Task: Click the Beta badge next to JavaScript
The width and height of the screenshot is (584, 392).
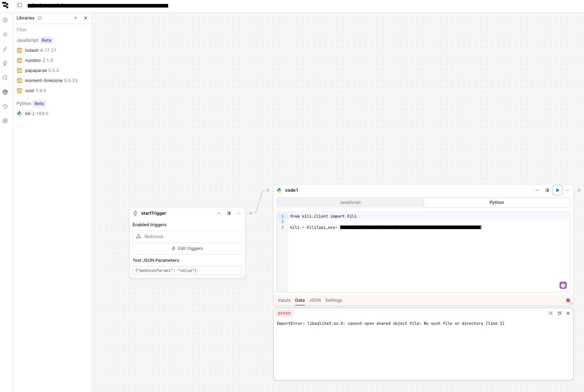Action: (46, 40)
